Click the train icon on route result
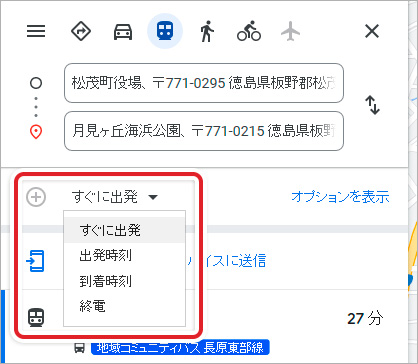The image size is (418, 364). pyautogui.click(x=36, y=318)
